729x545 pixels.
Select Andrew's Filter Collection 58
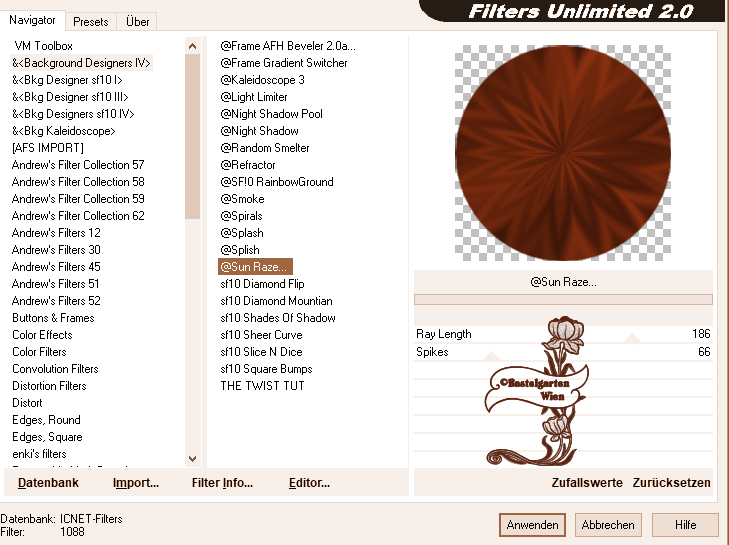pyautogui.click(x=78, y=182)
